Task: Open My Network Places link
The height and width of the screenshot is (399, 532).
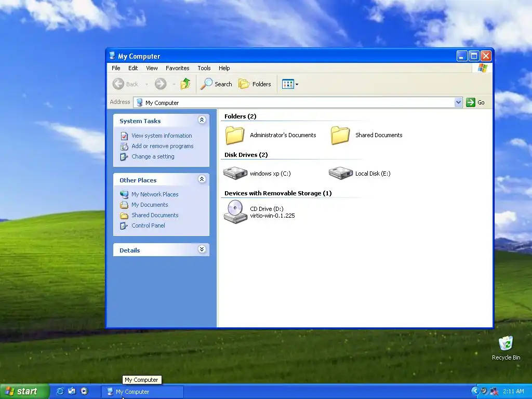Action: click(155, 194)
